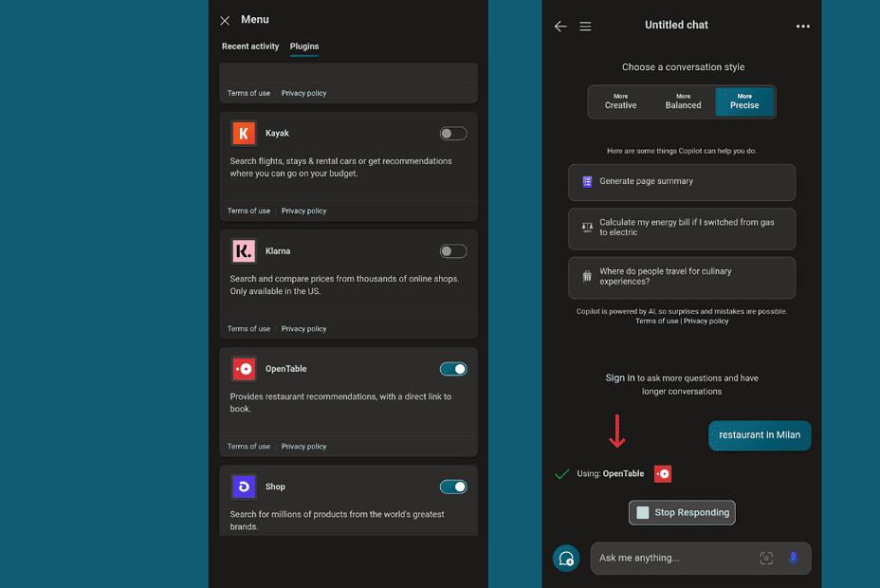This screenshot has height=588, width=880.
Task: Open the hamburger menu in chat view
Action: 585,26
